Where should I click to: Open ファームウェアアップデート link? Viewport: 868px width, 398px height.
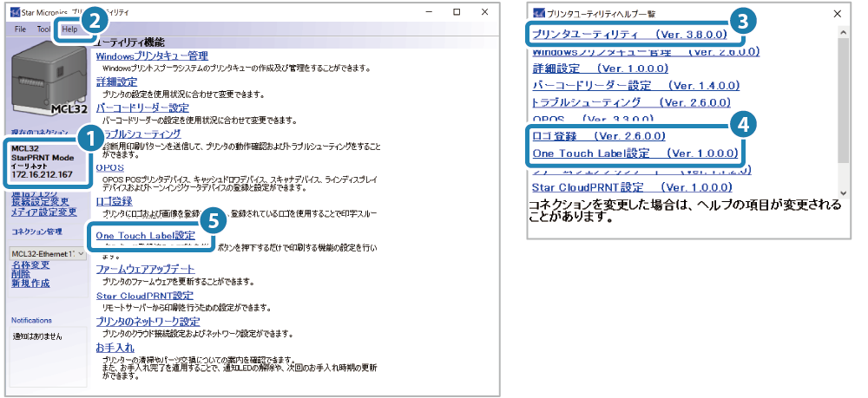(x=146, y=269)
